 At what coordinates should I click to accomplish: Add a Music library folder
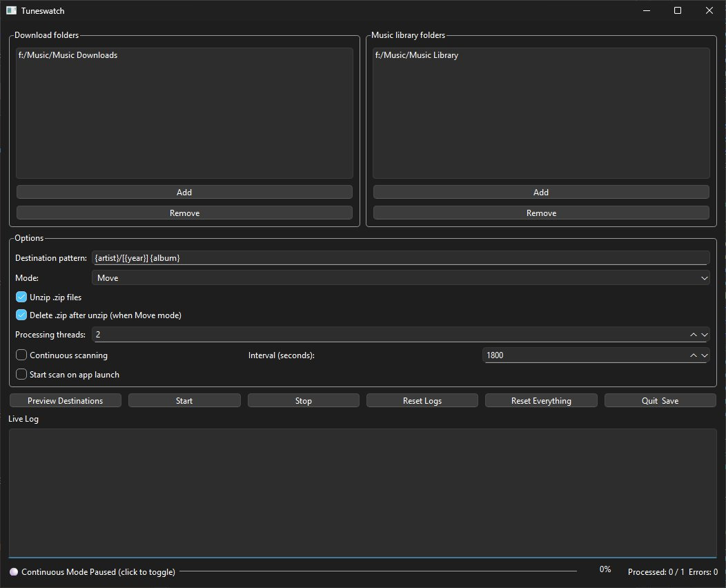point(541,193)
